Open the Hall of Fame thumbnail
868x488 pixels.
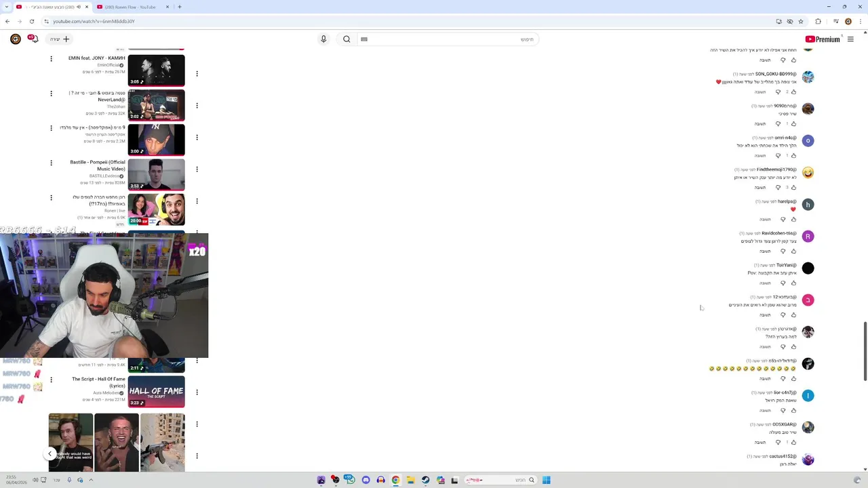pos(156,392)
